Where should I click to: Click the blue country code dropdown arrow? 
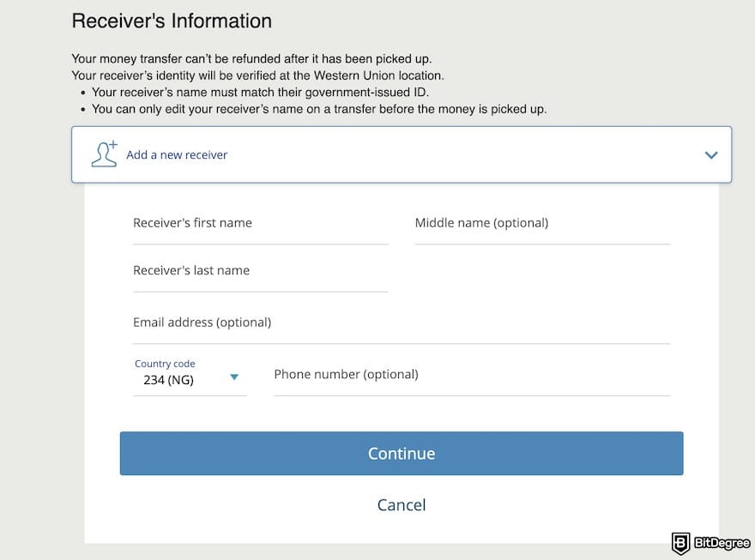[x=233, y=376]
